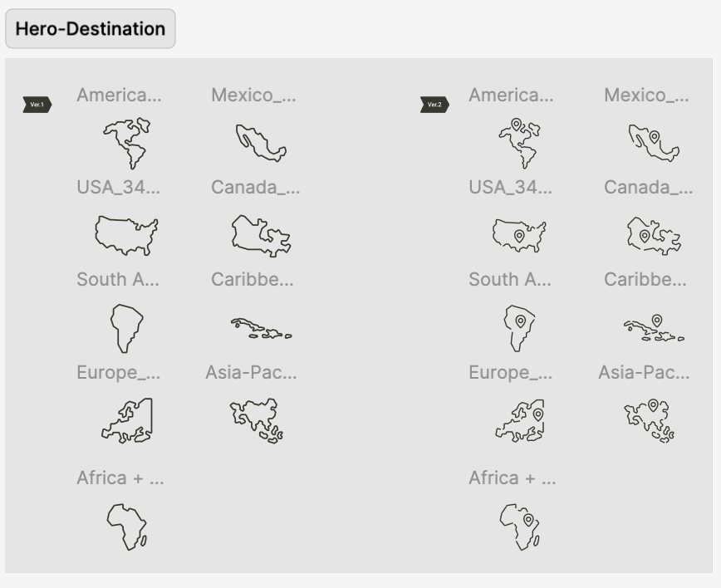
Task: Select the Ver.1 South America outline icon
Action: tap(127, 328)
